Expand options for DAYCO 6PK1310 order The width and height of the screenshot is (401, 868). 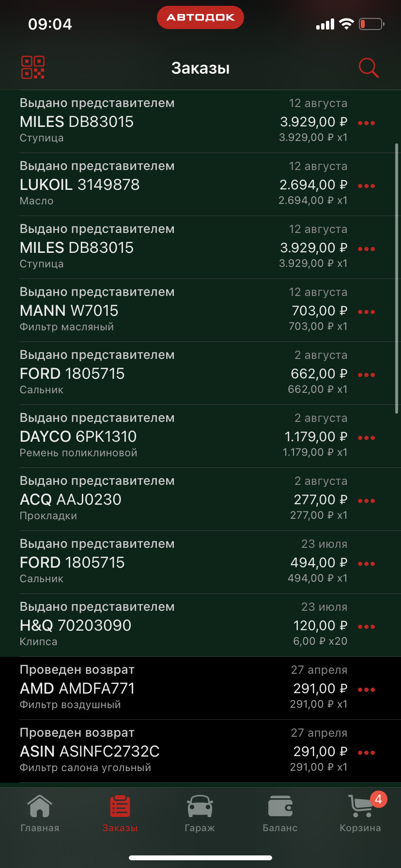click(x=366, y=438)
